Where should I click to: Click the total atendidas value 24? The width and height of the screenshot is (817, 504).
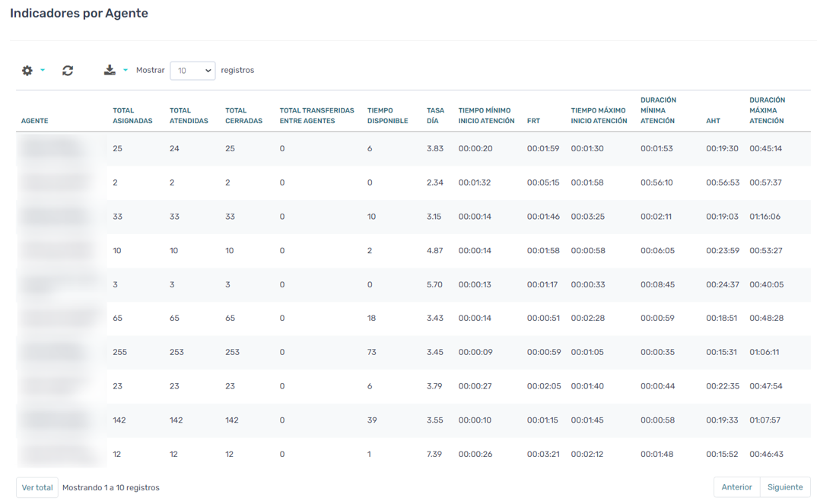174,148
